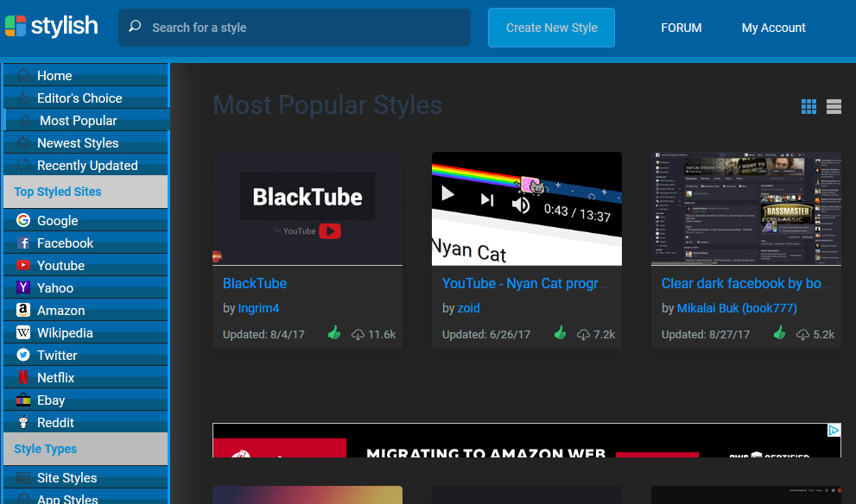Open Yahoo styles in the sidebar

click(86, 287)
